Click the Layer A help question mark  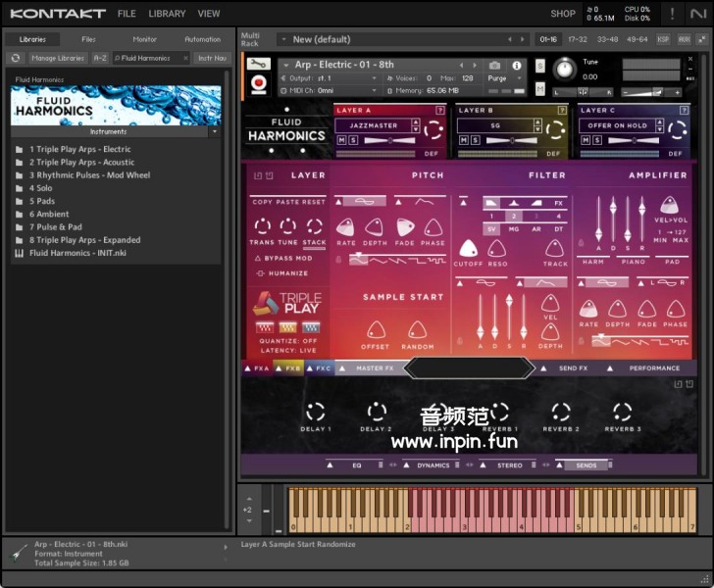pos(438,111)
